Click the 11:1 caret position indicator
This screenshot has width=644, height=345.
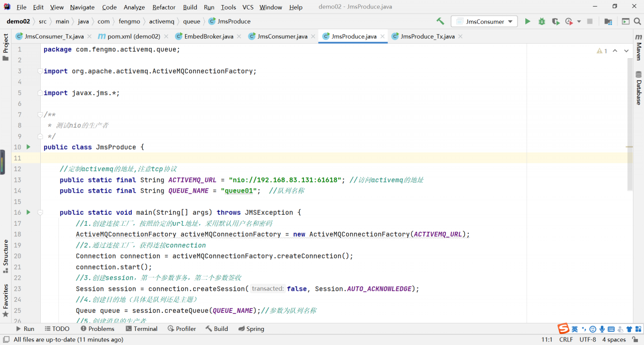click(x=547, y=340)
